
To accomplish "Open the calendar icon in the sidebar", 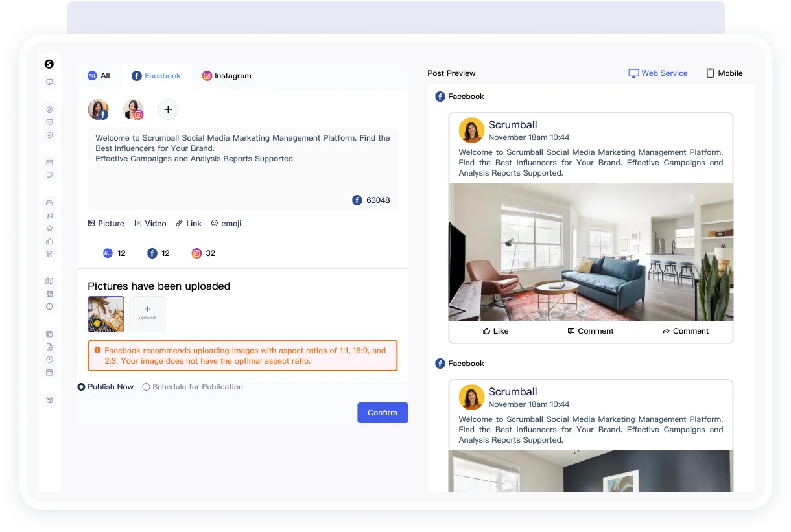I will [49, 373].
